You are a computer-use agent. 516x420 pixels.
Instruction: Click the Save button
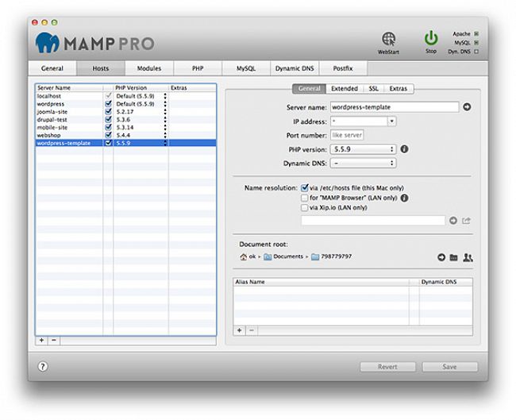tap(449, 367)
